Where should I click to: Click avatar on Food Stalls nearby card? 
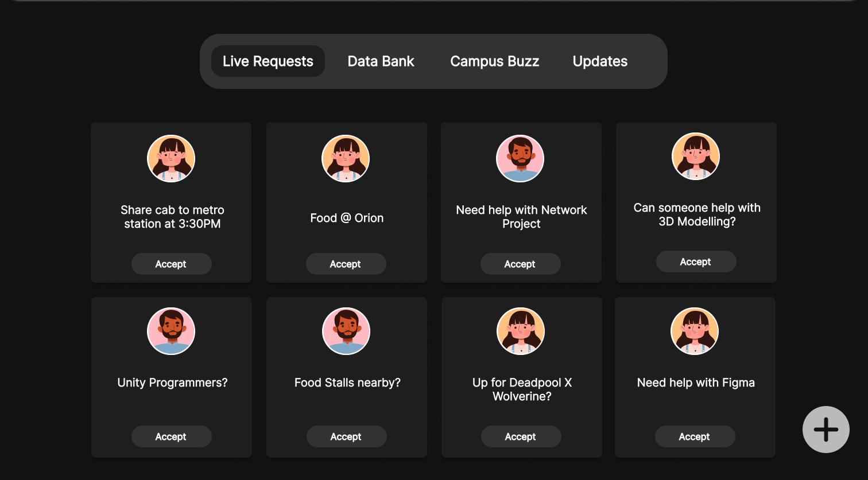346,331
